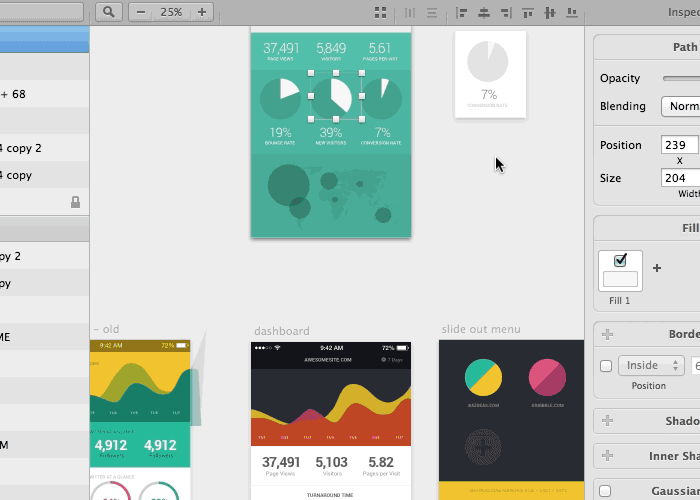
Task: Select the '– old' artboard title
Action: tap(106, 329)
